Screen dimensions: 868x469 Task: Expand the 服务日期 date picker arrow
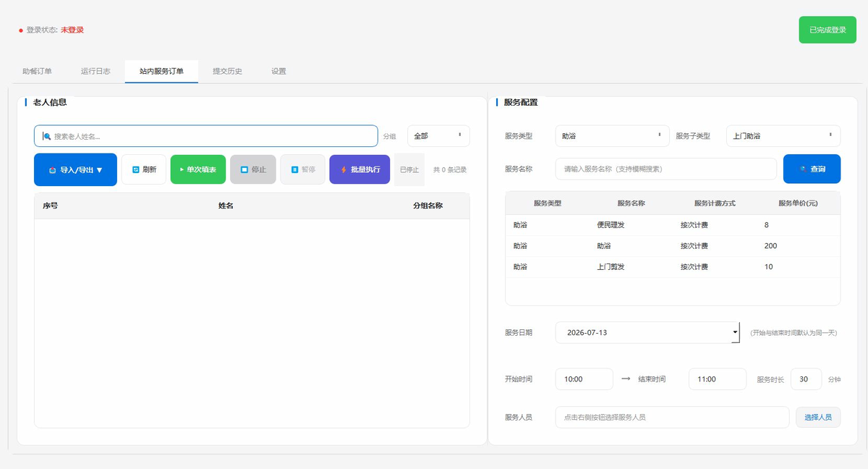coord(736,332)
